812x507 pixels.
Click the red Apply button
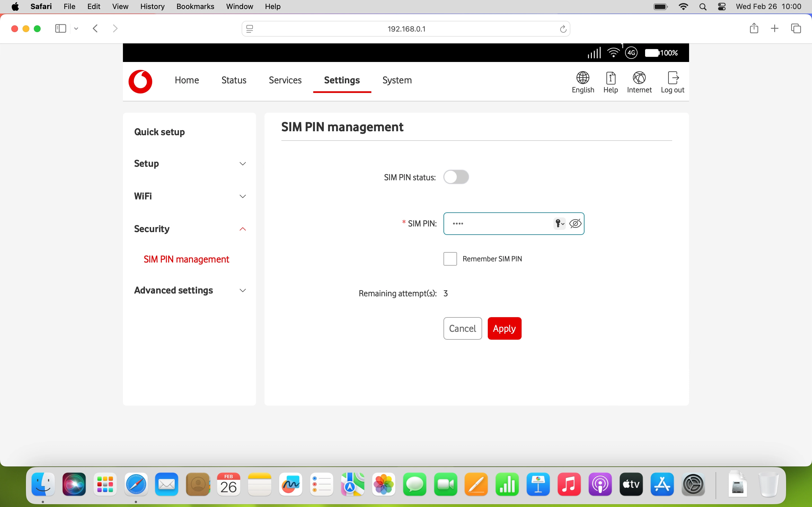(x=504, y=328)
